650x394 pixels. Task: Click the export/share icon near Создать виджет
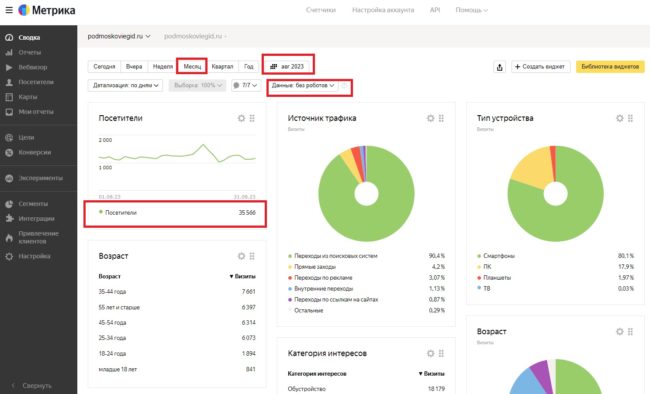coord(500,67)
